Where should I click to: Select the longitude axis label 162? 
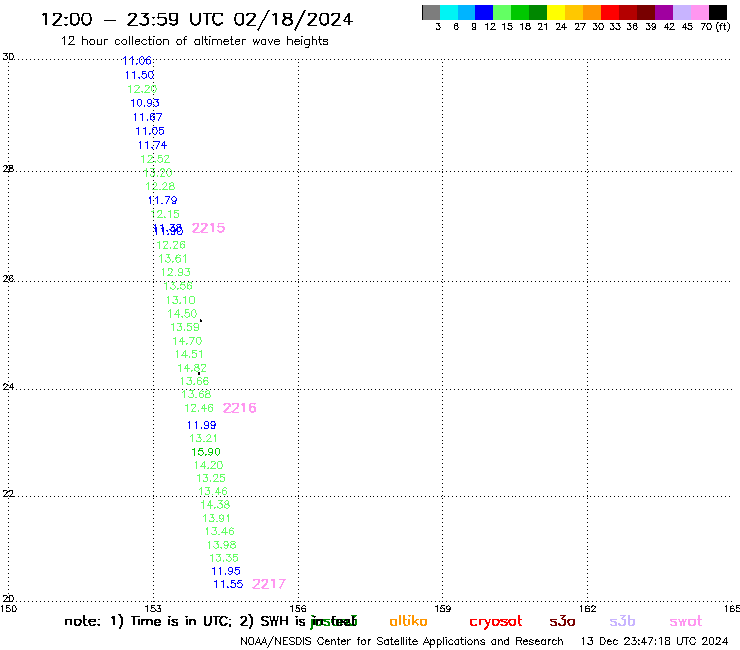coord(588,609)
